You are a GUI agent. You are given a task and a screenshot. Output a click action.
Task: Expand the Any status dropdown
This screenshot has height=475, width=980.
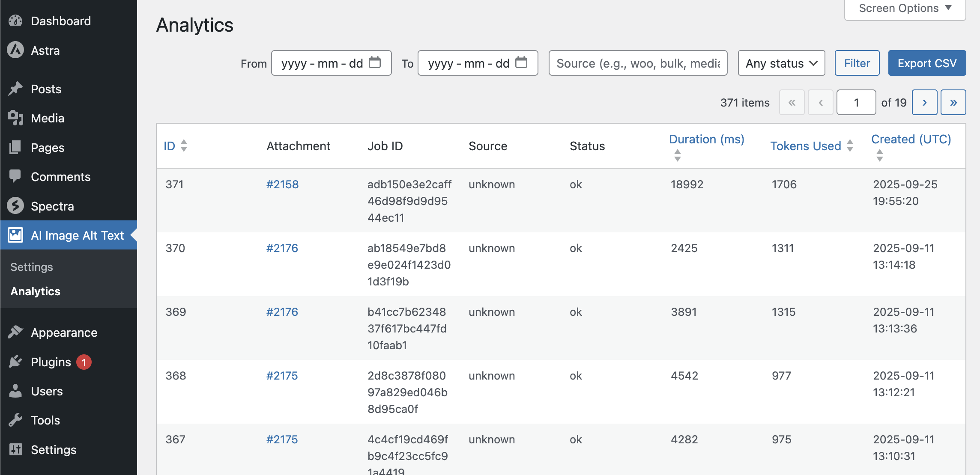tap(781, 63)
